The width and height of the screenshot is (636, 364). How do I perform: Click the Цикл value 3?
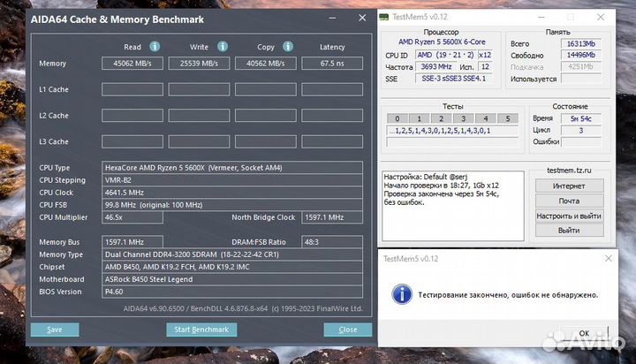click(x=581, y=130)
